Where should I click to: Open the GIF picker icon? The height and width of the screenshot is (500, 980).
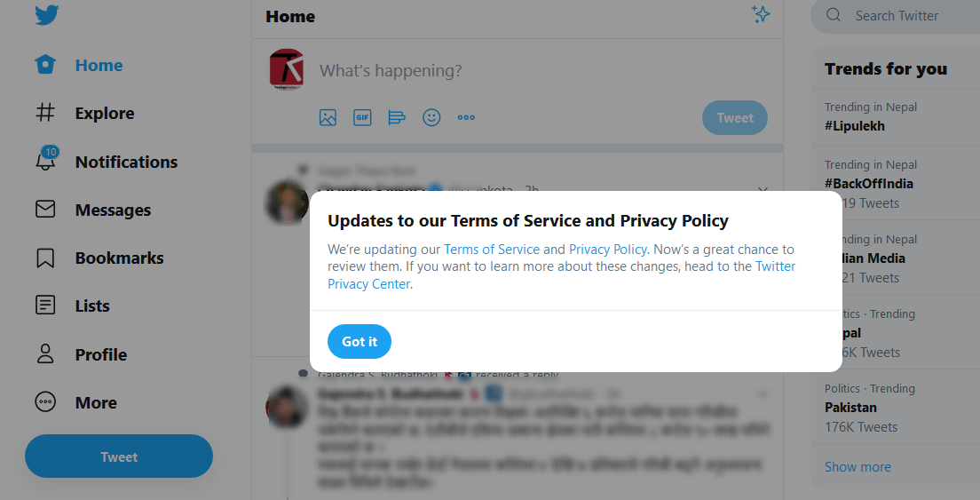point(362,117)
